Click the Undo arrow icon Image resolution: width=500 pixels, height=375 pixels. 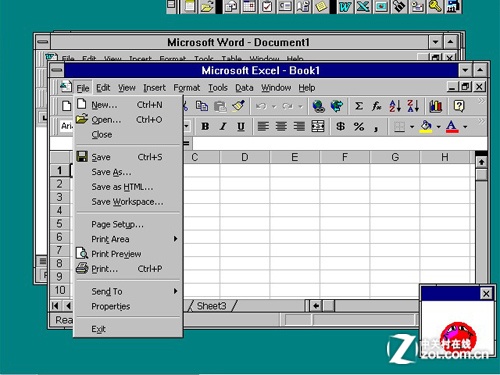point(261,106)
